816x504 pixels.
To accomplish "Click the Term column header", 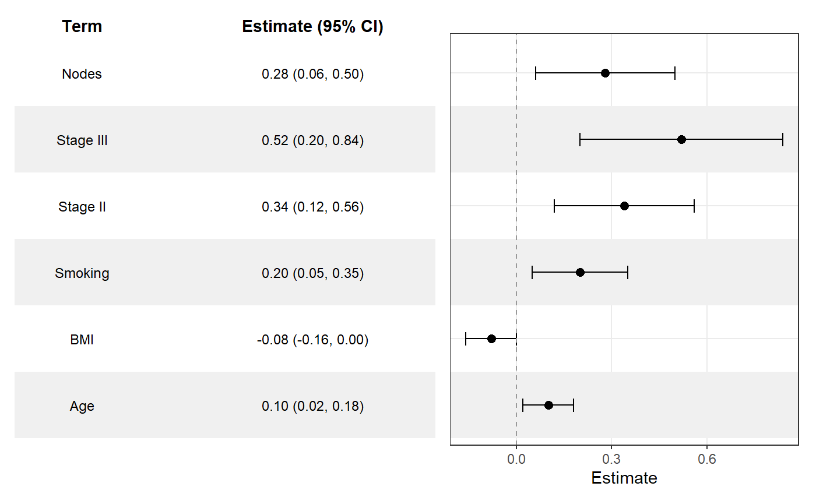I will coord(82,27).
